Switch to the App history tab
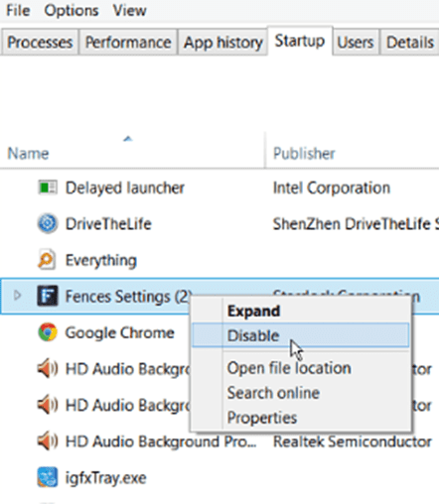Viewport: 439px width, 504px height. coord(222,43)
